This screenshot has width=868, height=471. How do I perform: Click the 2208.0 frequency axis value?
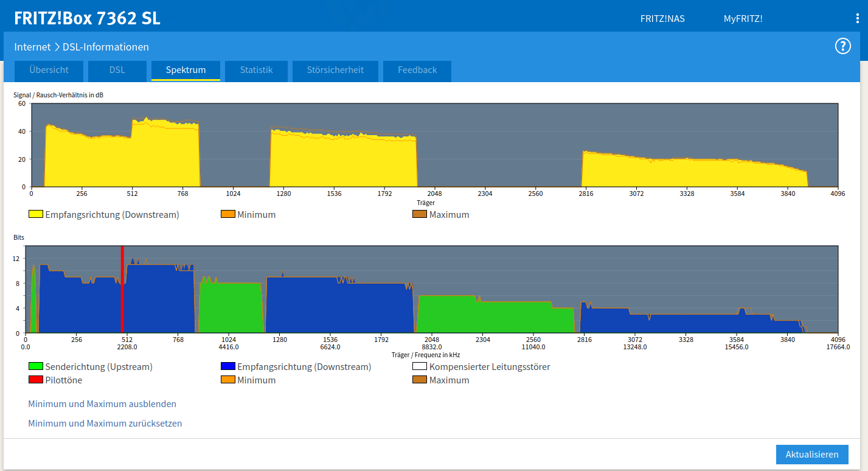(127, 347)
